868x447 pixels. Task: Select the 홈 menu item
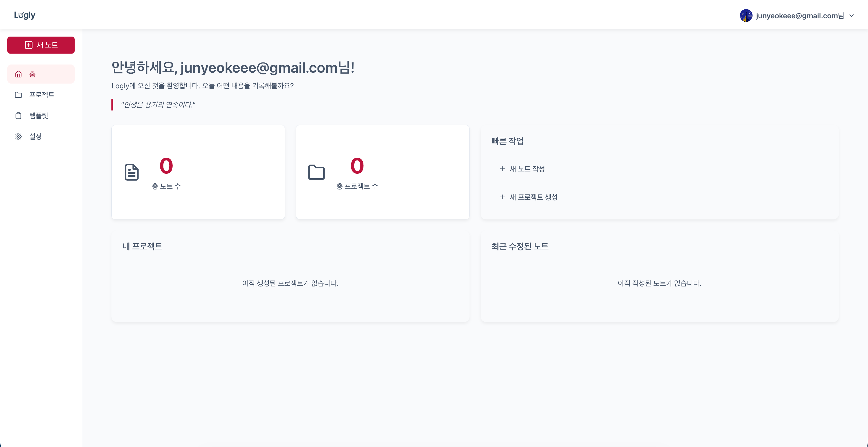[x=32, y=74]
